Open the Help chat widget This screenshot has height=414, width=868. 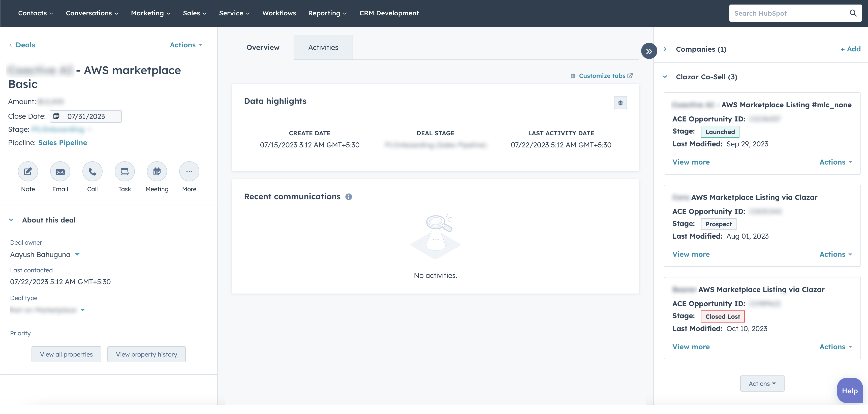[x=849, y=391]
